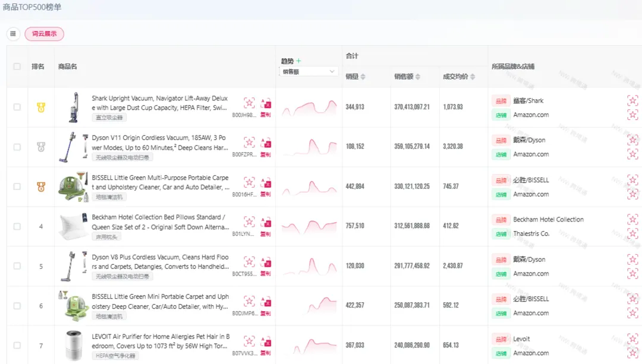Screen dimensions: 642x364
Task: Click the 词云展示 button
Action: (44, 34)
